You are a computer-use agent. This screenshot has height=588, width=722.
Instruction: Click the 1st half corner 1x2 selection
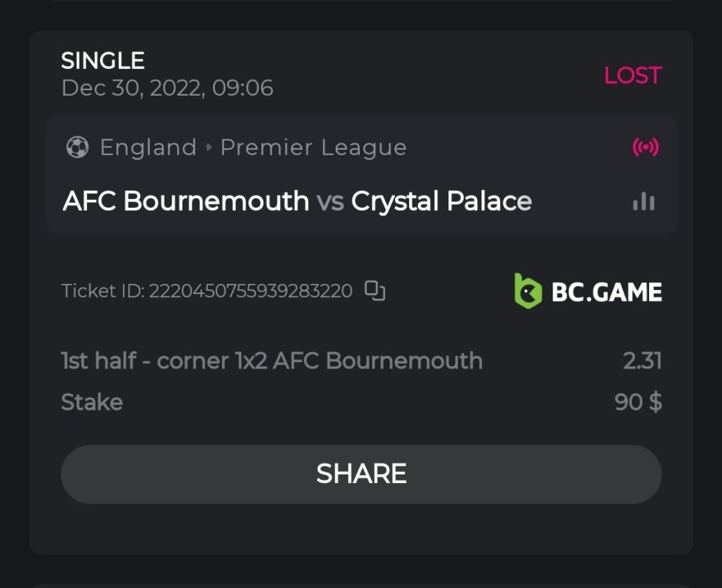pyautogui.click(x=271, y=361)
